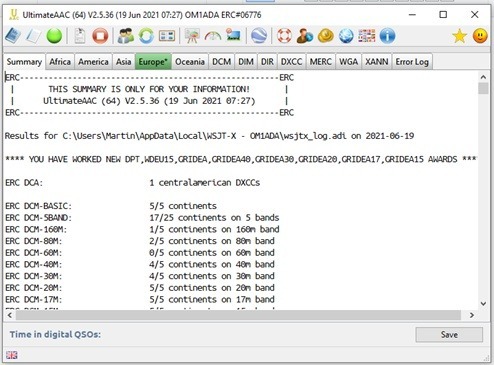Click the UK flag language icon
This screenshot has height=365, width=494.
click(12, 355)
